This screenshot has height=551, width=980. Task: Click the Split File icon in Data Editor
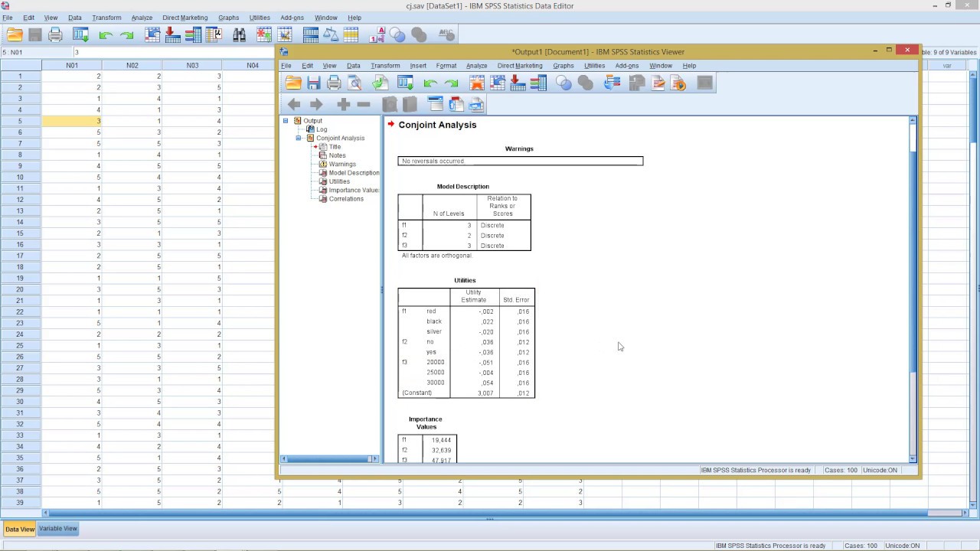click(x=310, y=34)
